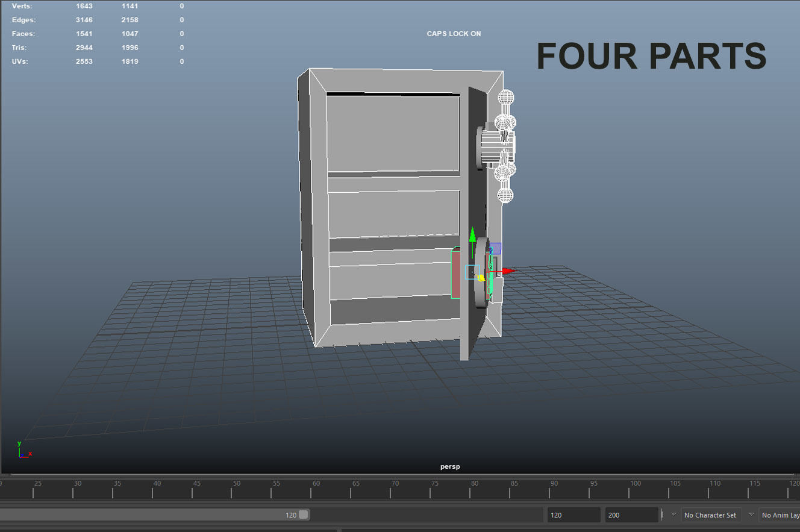800x532 pixels.
Task: Open the No Character Set dropdown
Action: (711, 515)
